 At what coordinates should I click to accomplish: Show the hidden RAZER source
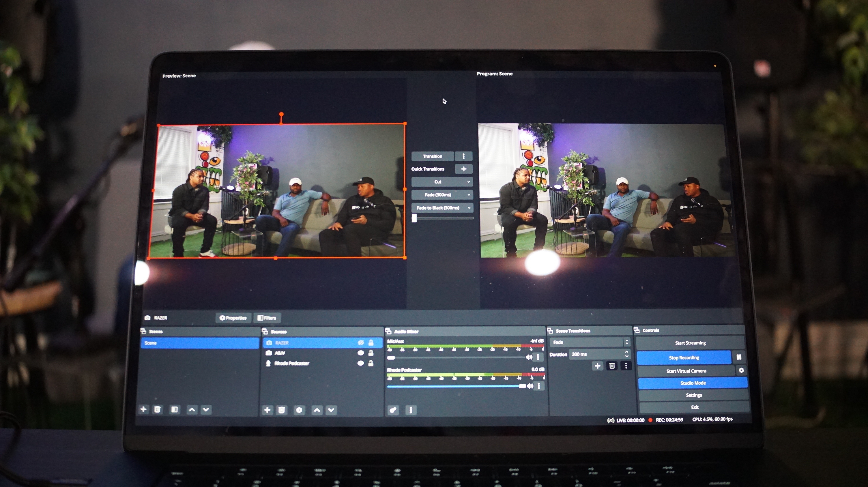360,342
